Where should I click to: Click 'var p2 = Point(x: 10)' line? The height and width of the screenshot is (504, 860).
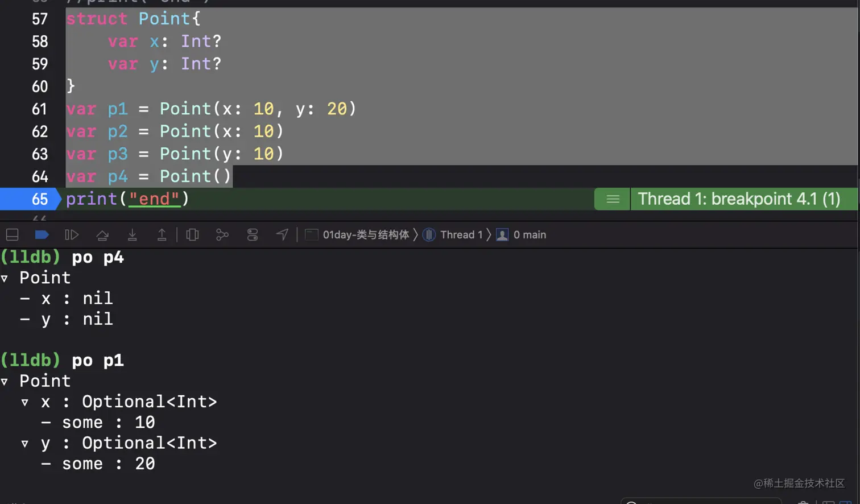pyautogui.click(x=175, y=131)
